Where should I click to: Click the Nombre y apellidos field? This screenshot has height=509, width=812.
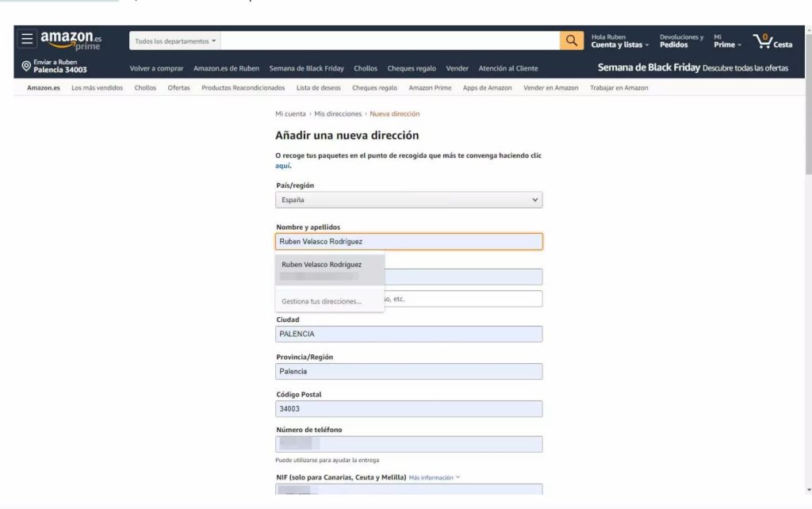408,241
